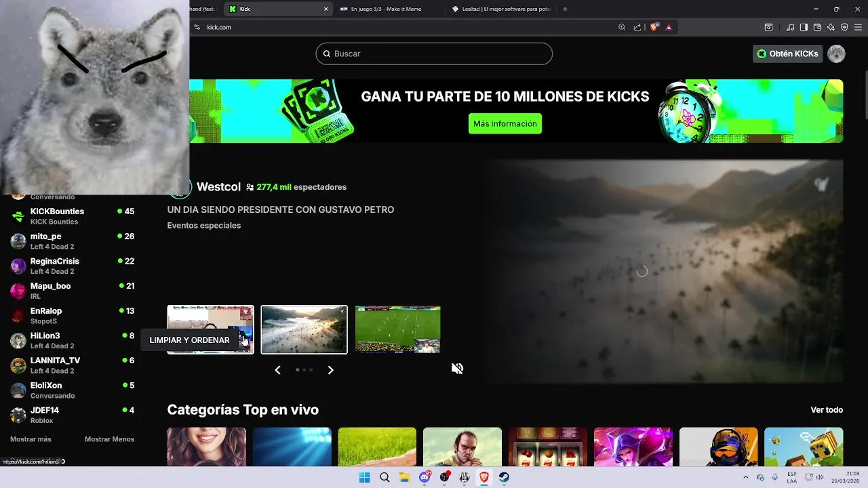Open Steam from the taskbar
Image resolution: width=868 pixels, height=488 pixels.
505,477
